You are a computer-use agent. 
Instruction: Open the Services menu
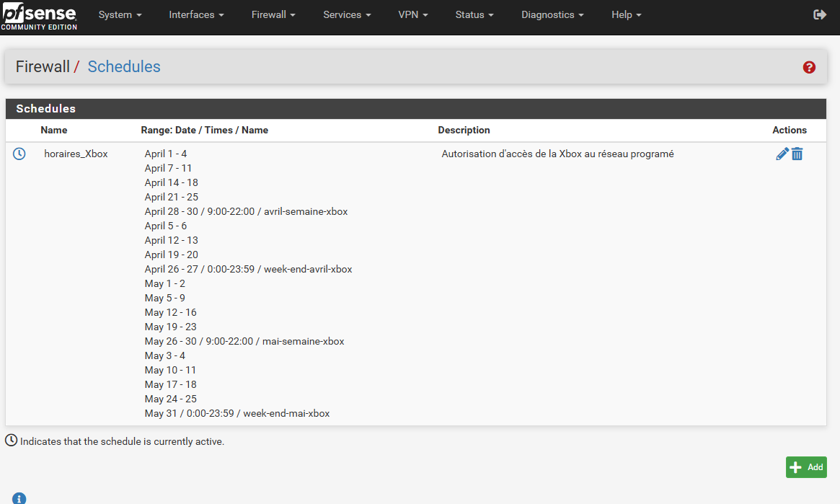click(347, 14)
